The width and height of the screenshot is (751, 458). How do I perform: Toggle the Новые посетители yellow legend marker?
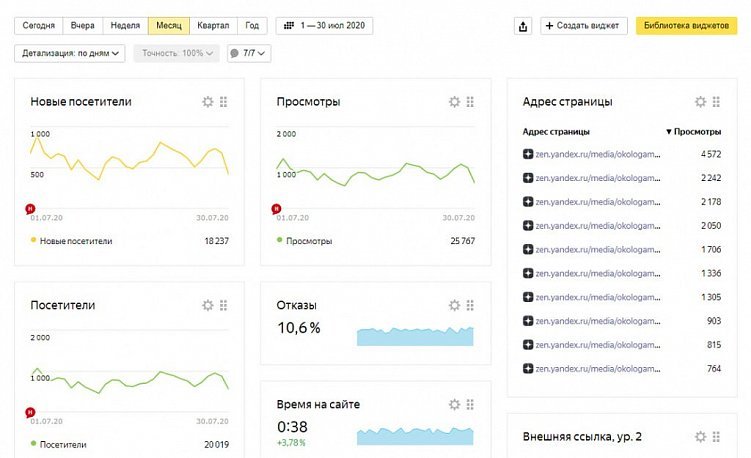click(x=34, y=241)
